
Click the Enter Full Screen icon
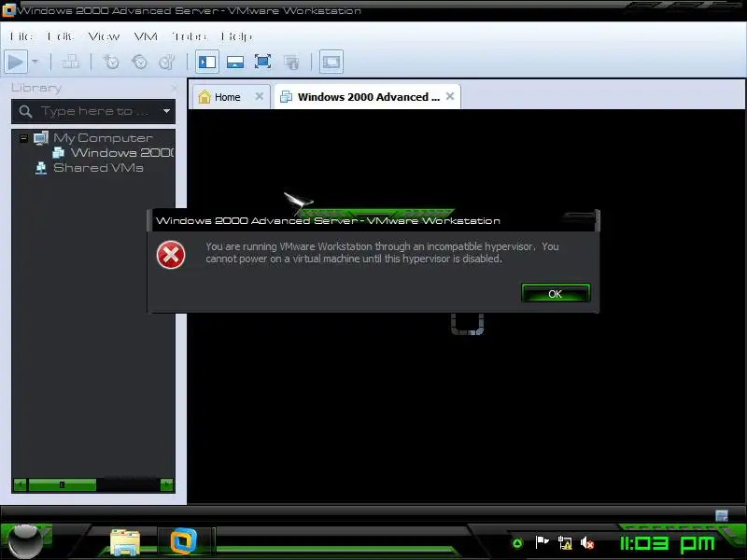263,62
